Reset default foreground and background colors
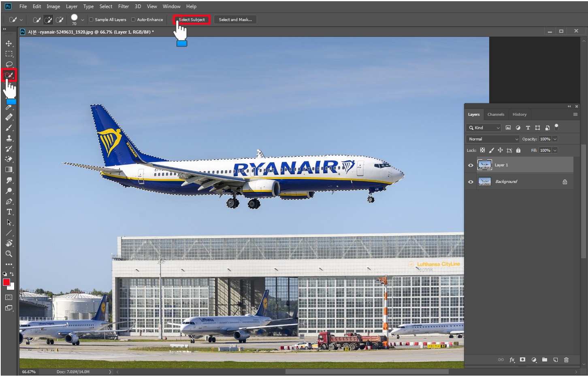588x376 pixels. (x=4, y=274)
